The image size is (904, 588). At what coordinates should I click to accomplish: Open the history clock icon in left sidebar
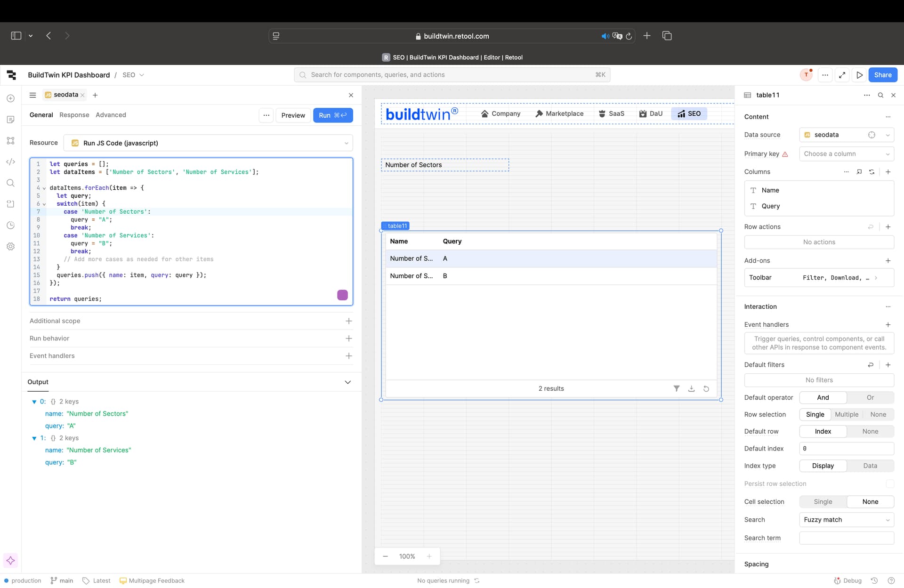pos(10,226)
